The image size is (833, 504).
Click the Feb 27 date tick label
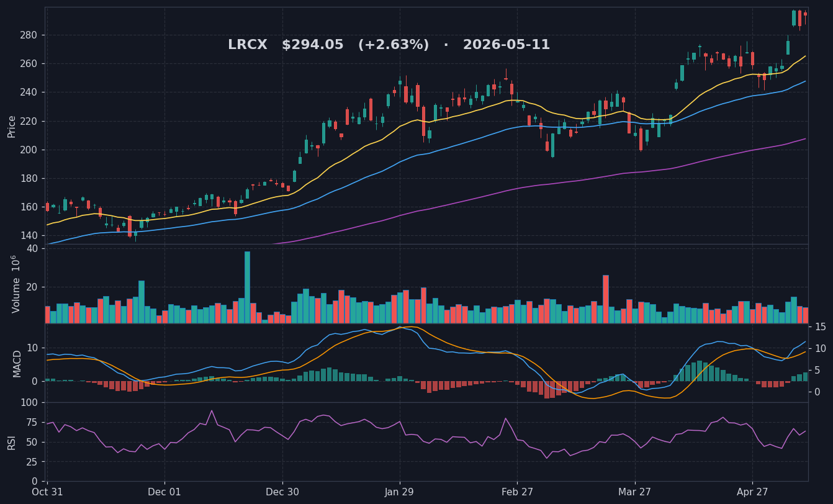[517, 492]
